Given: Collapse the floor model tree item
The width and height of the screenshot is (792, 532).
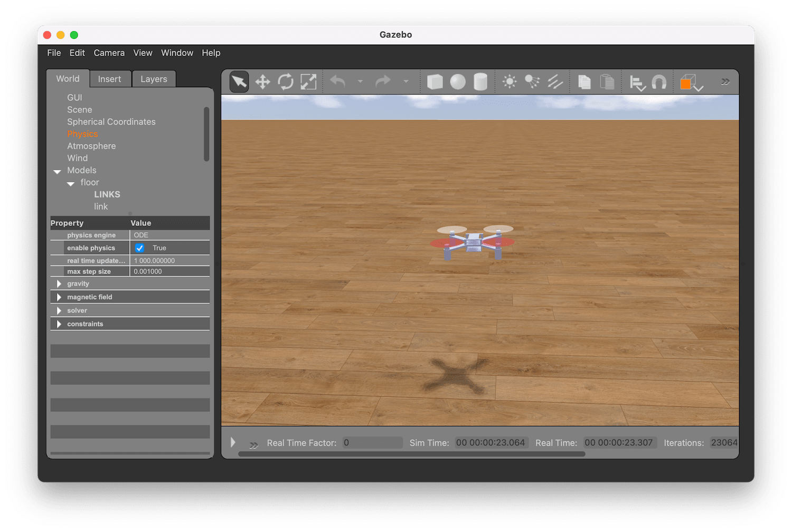Looking at the screenshot, I should pos(71,183).
